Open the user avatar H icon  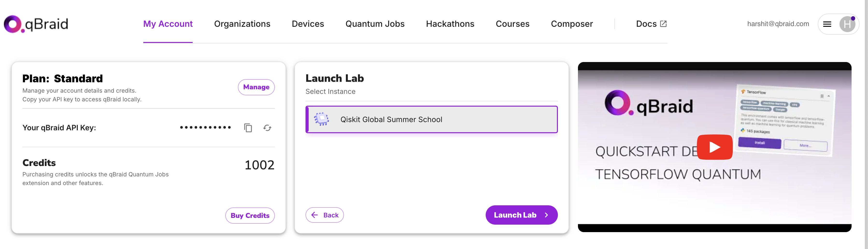point(847,24)
